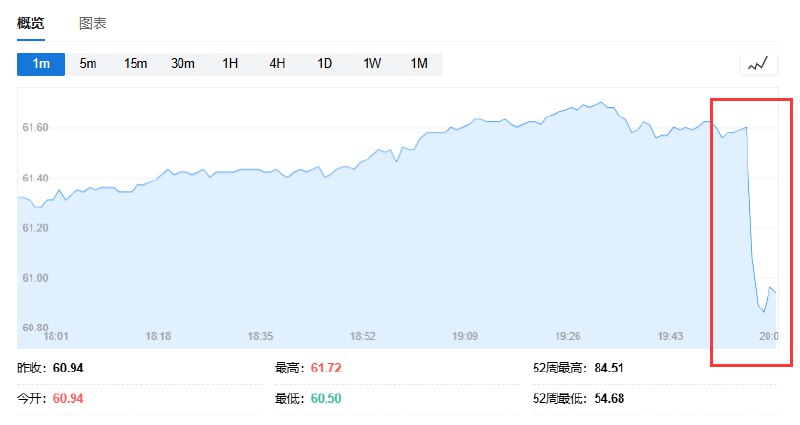Choose the 1H interval
Screen dimensions: 800x425
(x=230, y=64)
